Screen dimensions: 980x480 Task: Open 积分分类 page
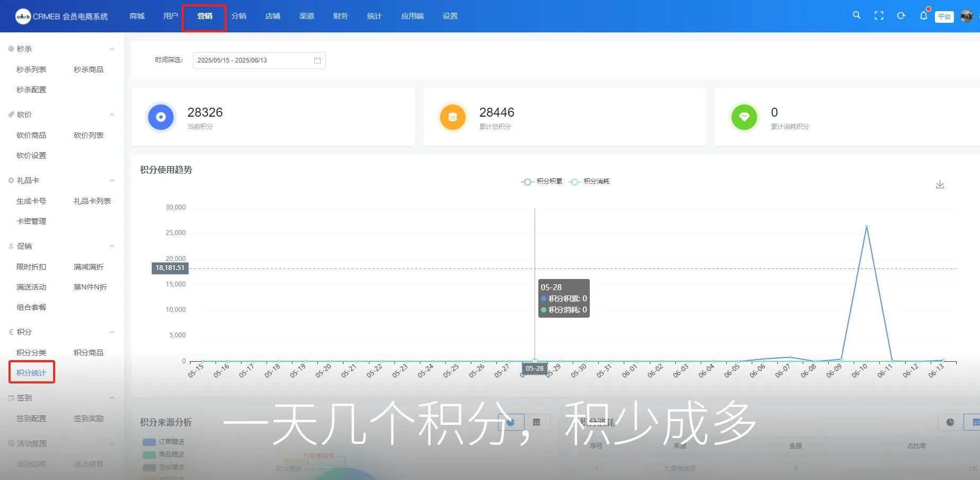[31, 353]
